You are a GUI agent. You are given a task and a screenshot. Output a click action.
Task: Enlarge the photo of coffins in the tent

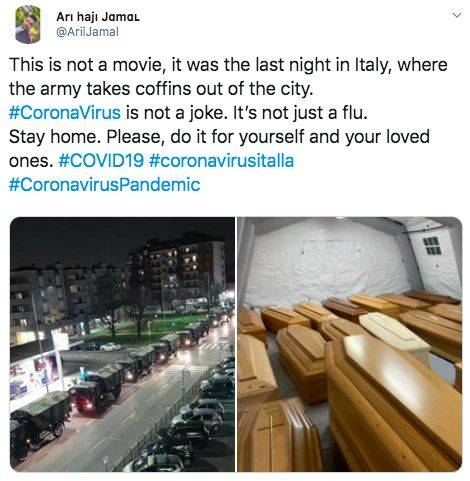coord(350,344)
